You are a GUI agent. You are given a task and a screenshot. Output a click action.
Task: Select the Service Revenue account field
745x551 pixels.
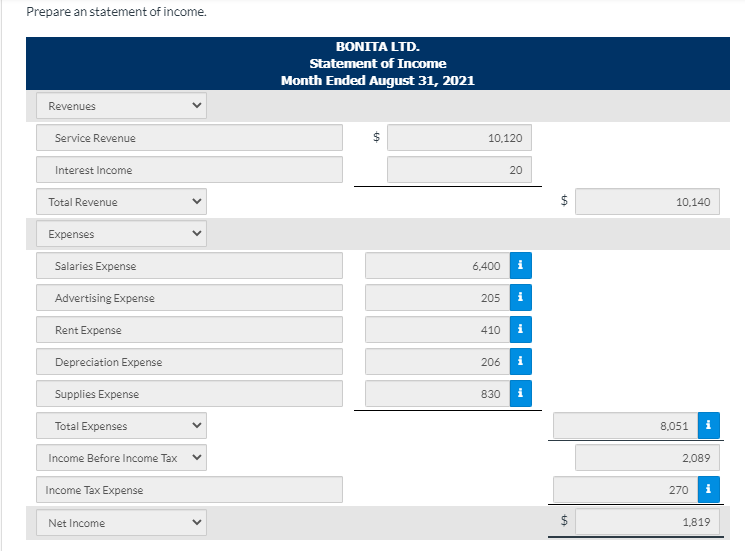click(x=189, y=138)
